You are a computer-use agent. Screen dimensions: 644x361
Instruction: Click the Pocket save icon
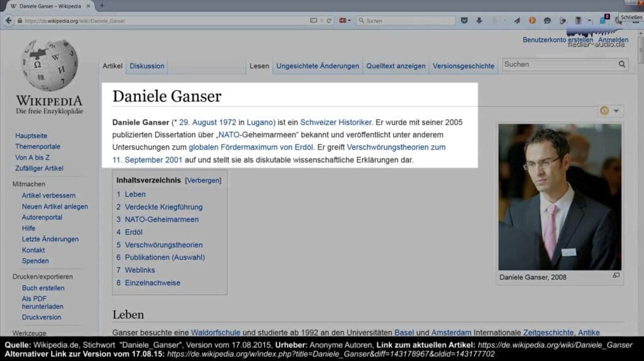pyautogui.click(x=464, y=21)
